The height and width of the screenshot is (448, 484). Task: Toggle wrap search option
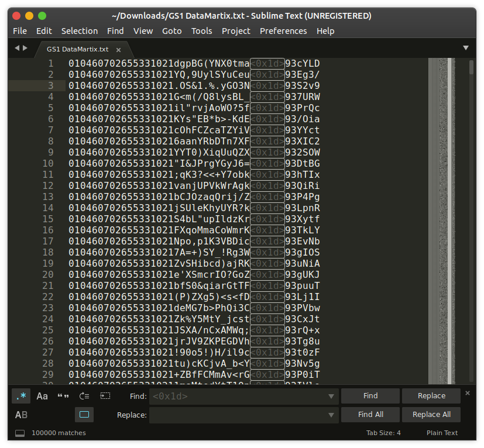click(x=84, y=396)
